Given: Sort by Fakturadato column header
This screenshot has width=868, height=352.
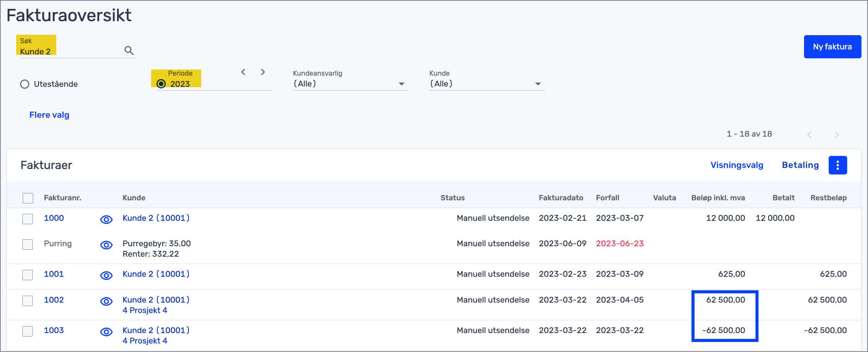Looking at the screenshot, I should point(561,198).
